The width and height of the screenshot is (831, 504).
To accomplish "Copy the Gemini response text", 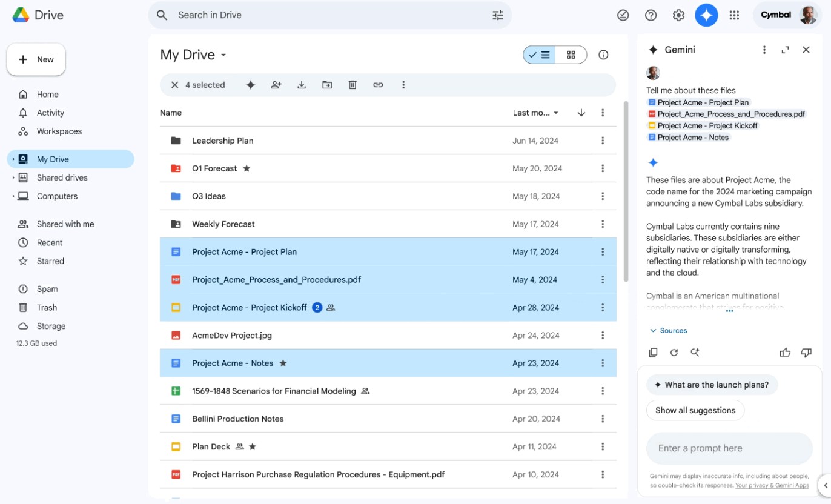I will pyautogui.click(x=653, y=353).
